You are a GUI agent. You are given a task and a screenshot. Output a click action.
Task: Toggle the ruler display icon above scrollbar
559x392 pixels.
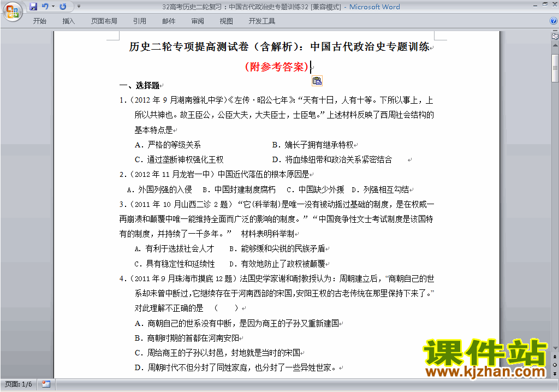555,37
